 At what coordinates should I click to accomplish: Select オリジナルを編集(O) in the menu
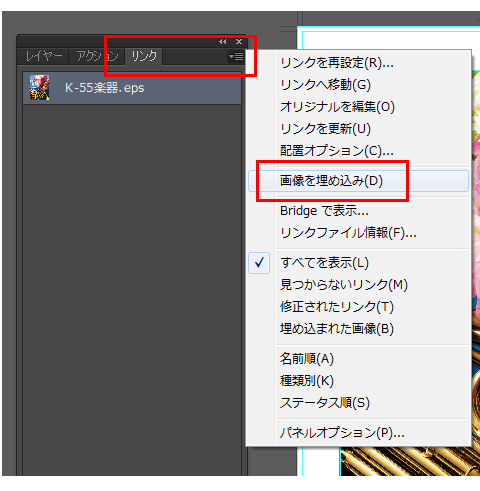click(x=337, y=107)
